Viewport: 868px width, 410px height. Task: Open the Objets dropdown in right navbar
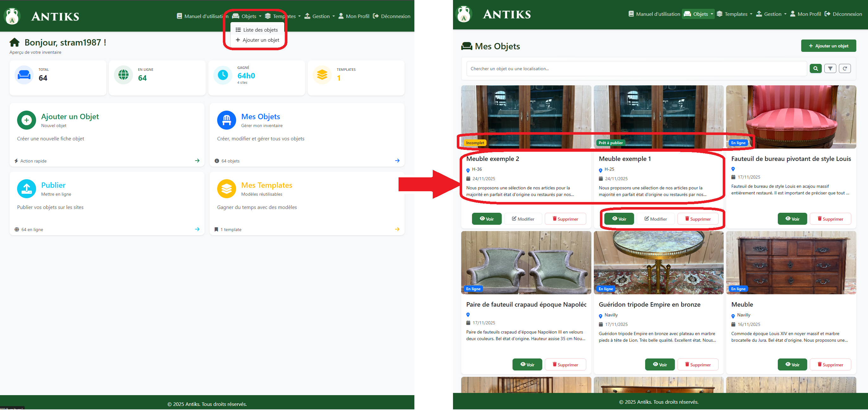click(x=699, y=14)
